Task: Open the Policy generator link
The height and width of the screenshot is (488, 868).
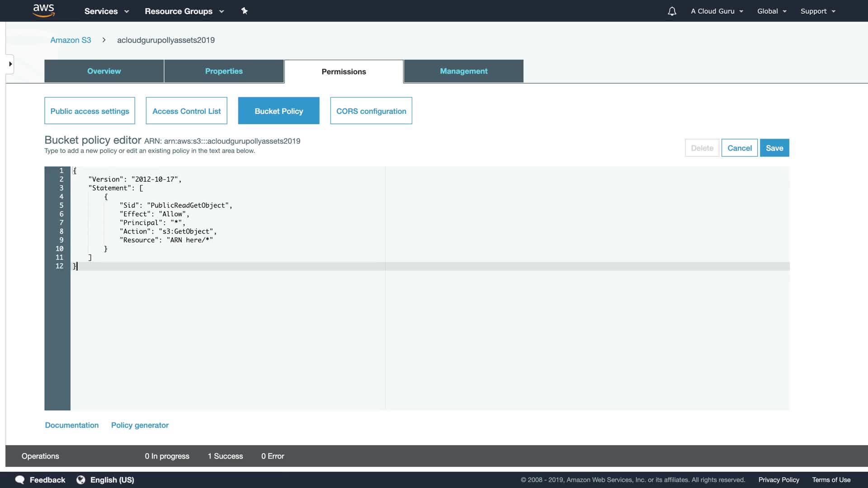Action: [x=140, y=425]
